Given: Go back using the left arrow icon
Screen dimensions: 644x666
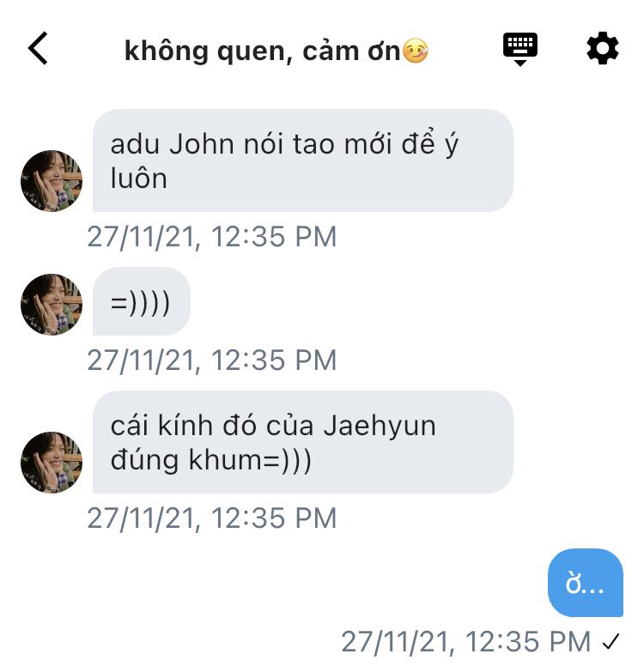Looking at the screenshot, I should click(38, 48).
